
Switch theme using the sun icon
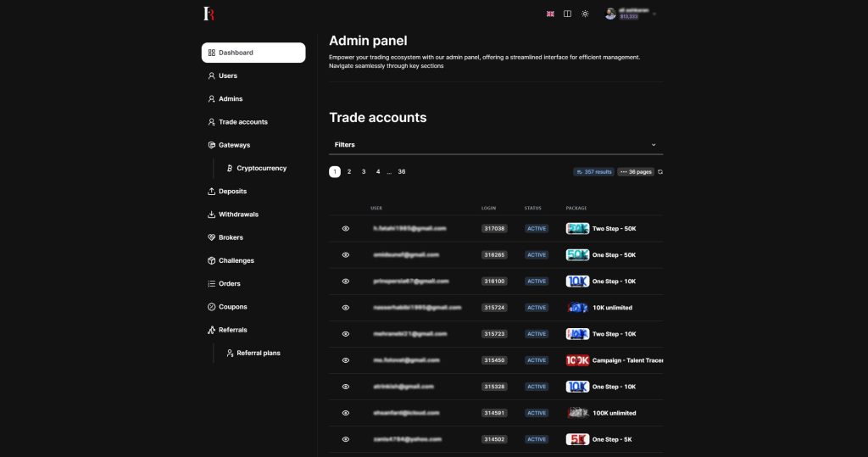tap(585, 14)
